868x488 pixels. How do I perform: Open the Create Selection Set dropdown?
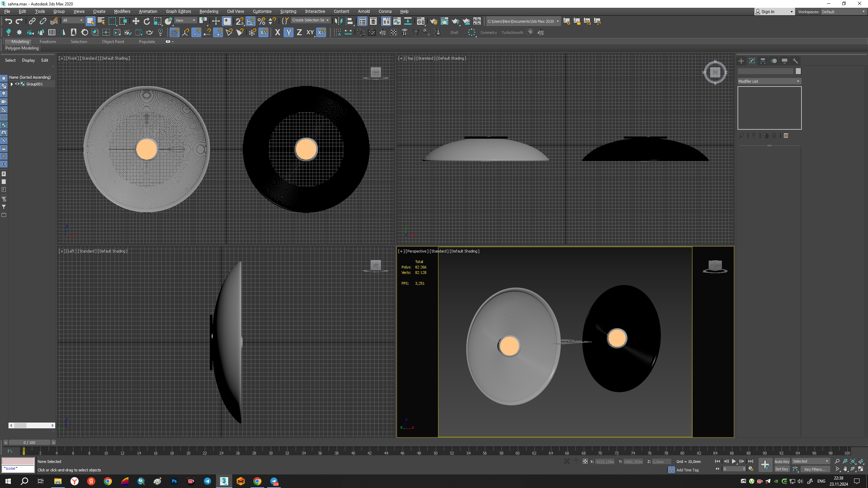coord(310,20)
